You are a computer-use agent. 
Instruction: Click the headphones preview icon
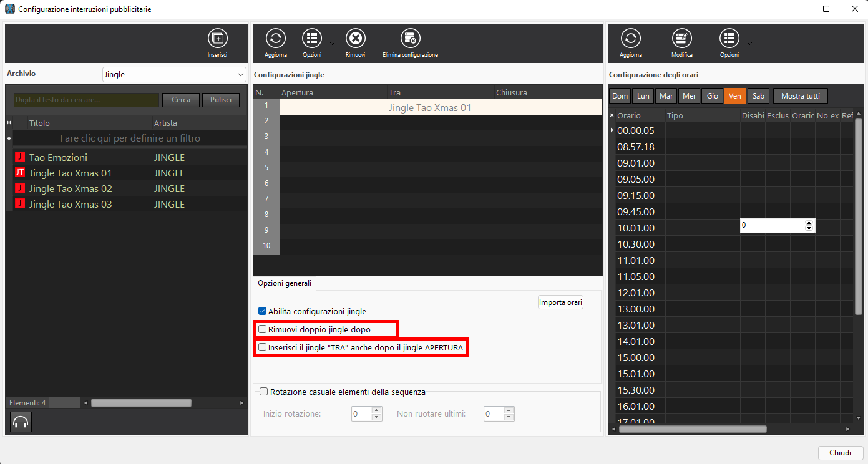coord(21,422)
